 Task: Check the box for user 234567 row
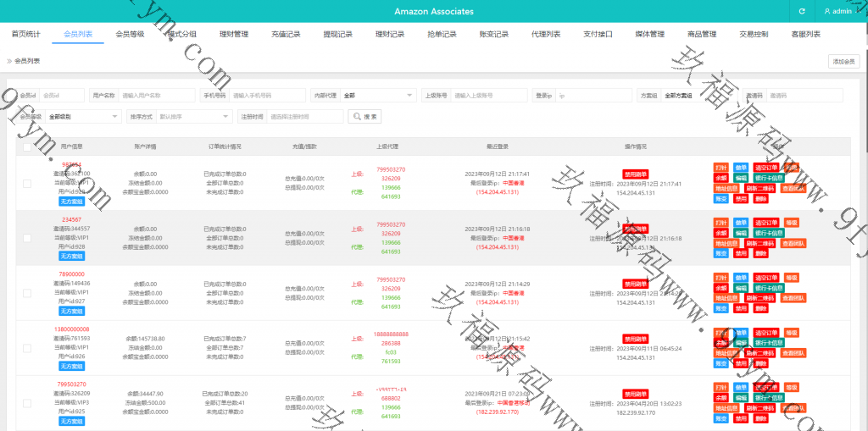point(28,238)
